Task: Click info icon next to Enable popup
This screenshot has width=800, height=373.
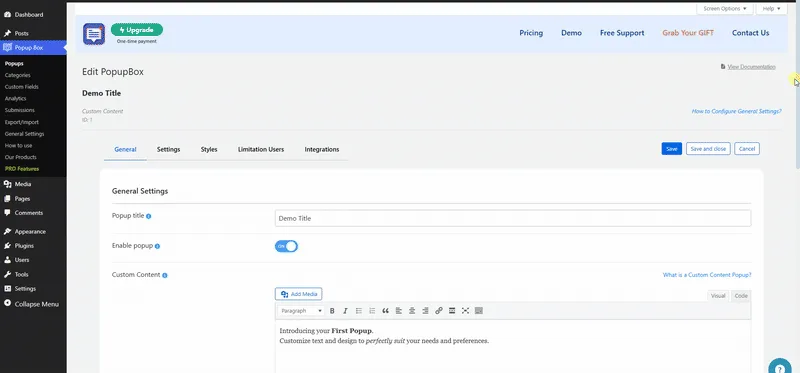Action: coord(157,246)
